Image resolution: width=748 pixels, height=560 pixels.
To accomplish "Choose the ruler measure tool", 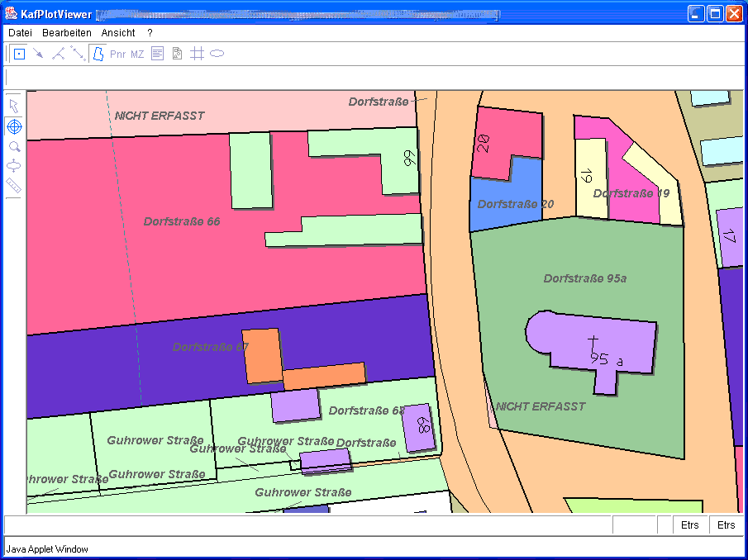I will tap(14, 186).
